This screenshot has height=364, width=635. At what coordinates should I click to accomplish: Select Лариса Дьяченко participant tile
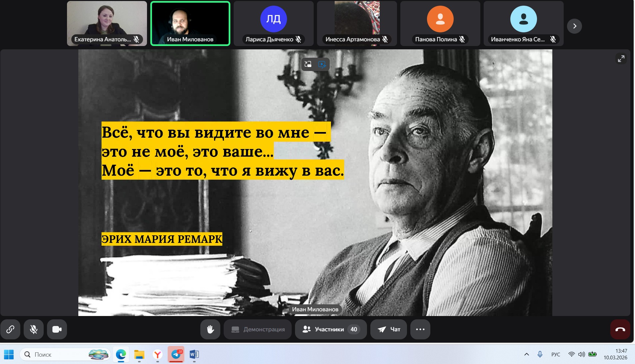point(273,23)
